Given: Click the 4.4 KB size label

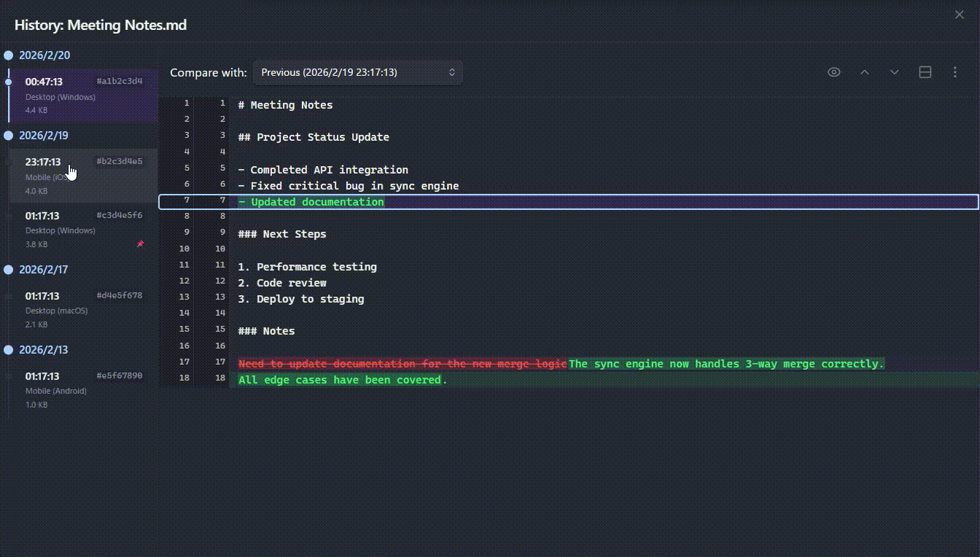Looking at the screenshot, I should click(x=36, y=111).
